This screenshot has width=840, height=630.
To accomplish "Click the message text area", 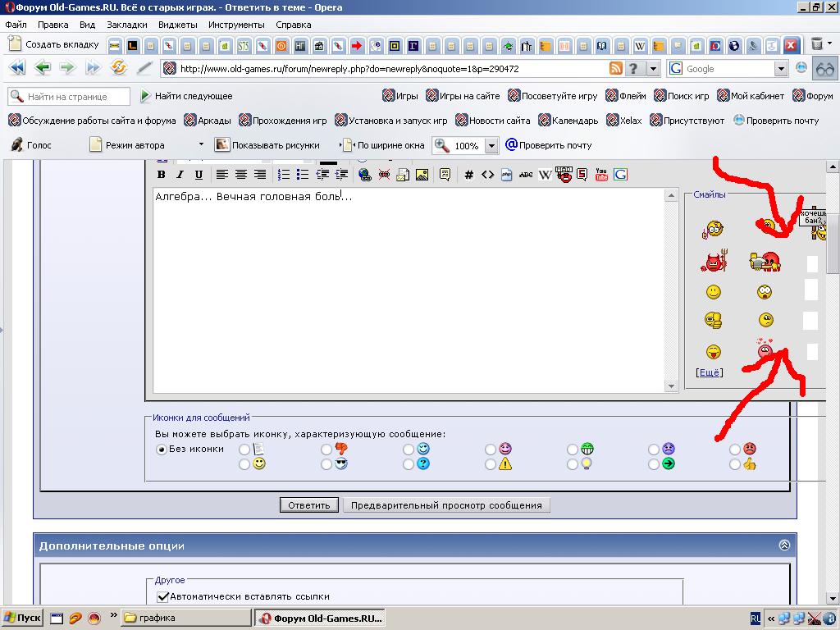I will (409, 290).
